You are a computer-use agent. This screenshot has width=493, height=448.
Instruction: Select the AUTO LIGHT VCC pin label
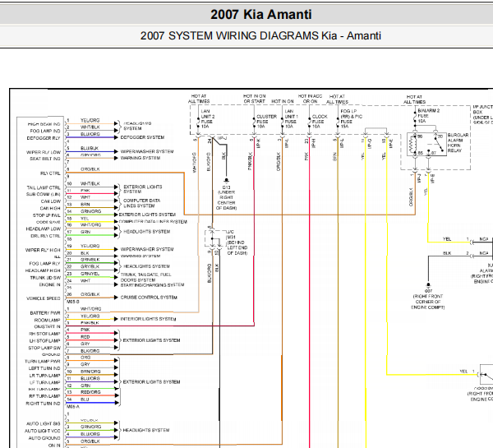pyautogui.click(x=43, y=431)
